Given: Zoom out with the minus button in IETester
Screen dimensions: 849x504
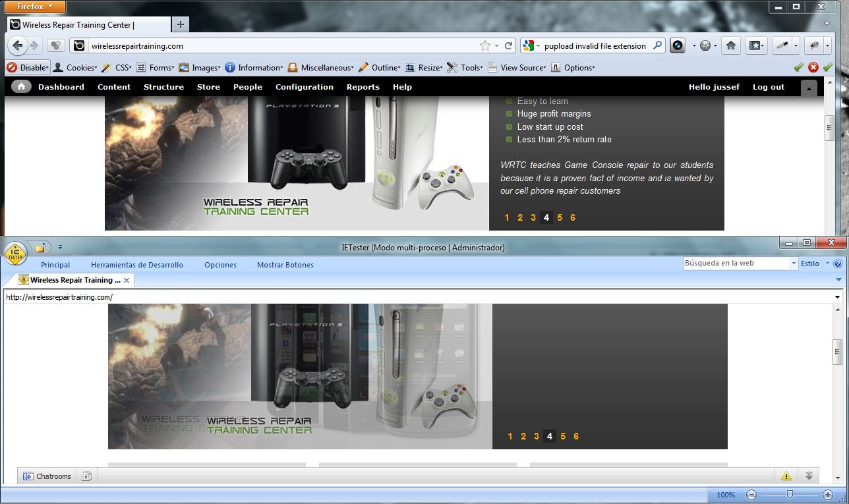Looking at the screenshot, I should pos(751,495).
